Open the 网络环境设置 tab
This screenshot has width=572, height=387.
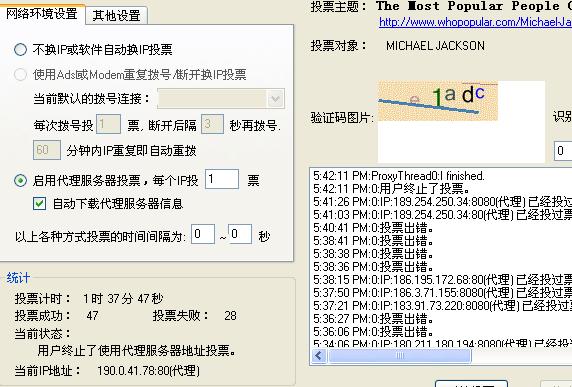42,13
